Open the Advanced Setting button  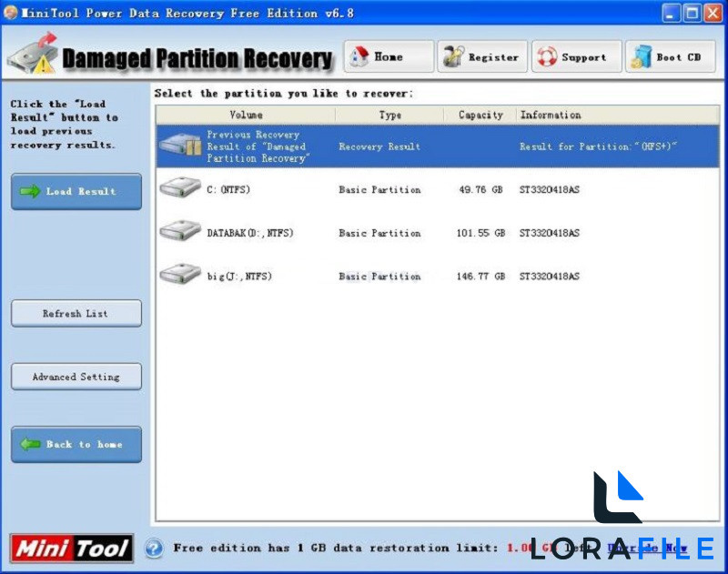(76, 377)
